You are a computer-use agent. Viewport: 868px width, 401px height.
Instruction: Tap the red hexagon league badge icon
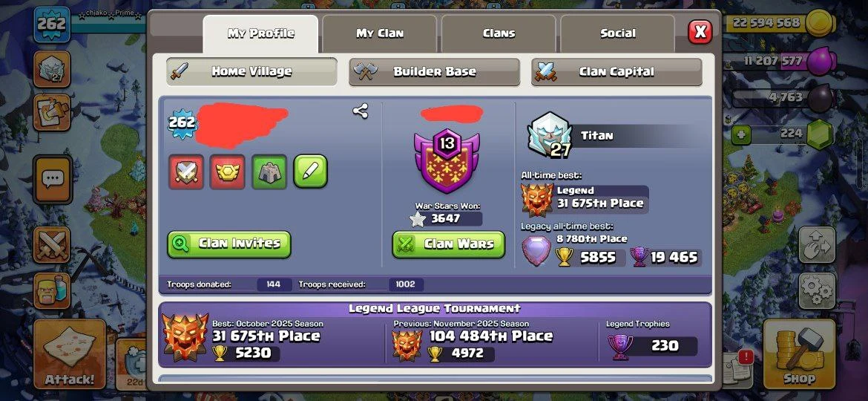[228, 172]
